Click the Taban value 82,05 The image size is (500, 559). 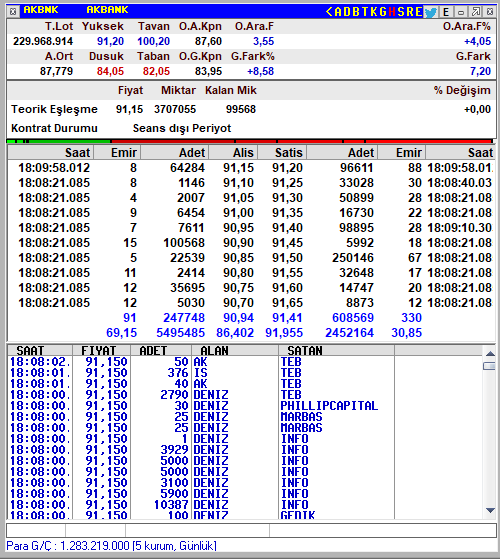[156, 71]
